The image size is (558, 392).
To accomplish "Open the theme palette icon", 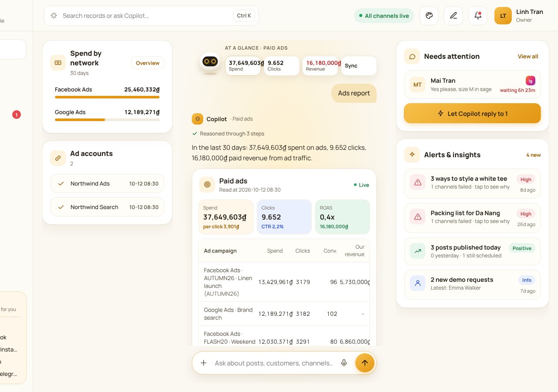I will click(429, 16).
